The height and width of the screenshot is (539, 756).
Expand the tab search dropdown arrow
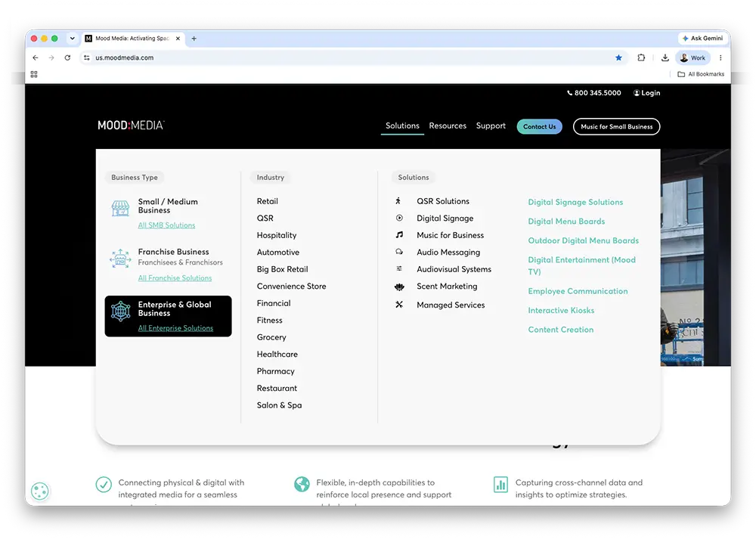(73, 39)
